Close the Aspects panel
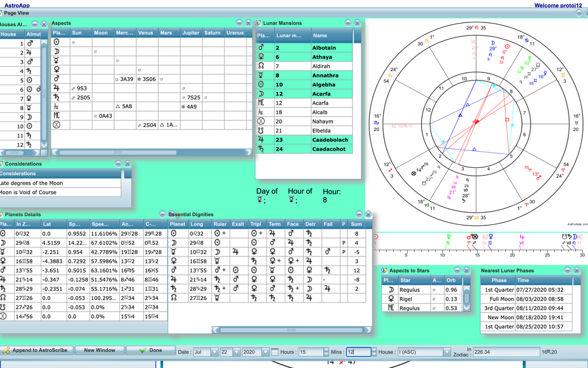The image size is (588, 368). [x=248, y=23]
